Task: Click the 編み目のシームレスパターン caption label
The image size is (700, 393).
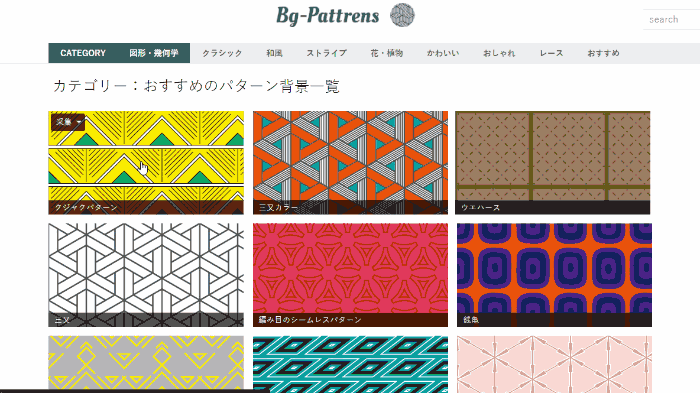Action: (310, 320)
